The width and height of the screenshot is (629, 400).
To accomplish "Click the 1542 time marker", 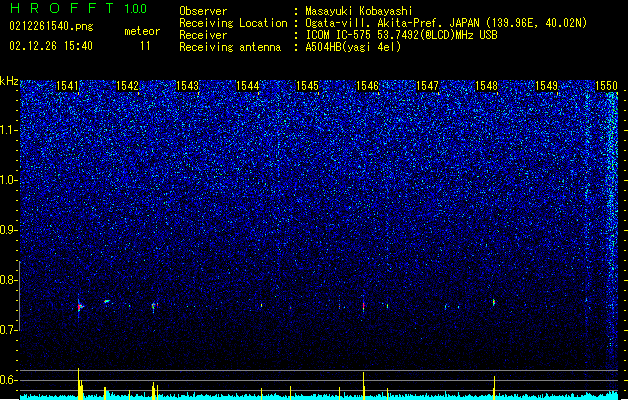I will pos(127,86).
